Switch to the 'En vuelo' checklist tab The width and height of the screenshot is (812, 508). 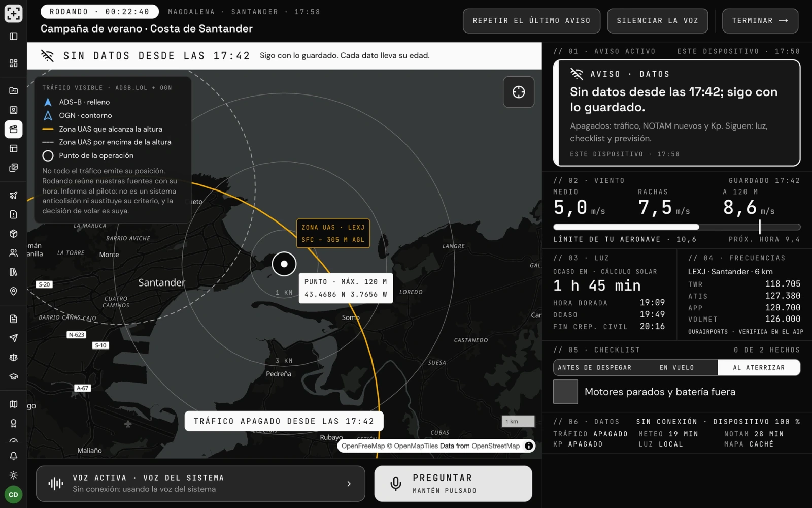(677, 368)
